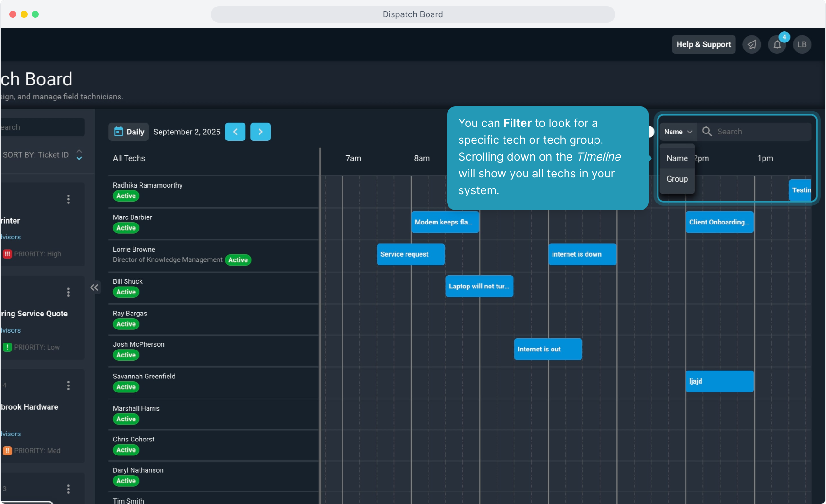Advance to next day with right arrow
The width and height of the screenshot is (826, 504).
coord(260,132)
